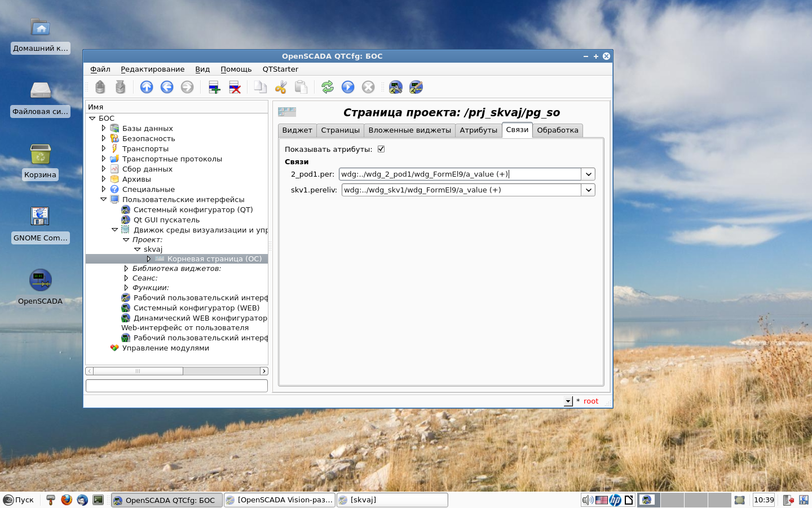This screenshot has width=812, height=508.
Task: Click the Add item toolbar icon
Action: [214, 87]
